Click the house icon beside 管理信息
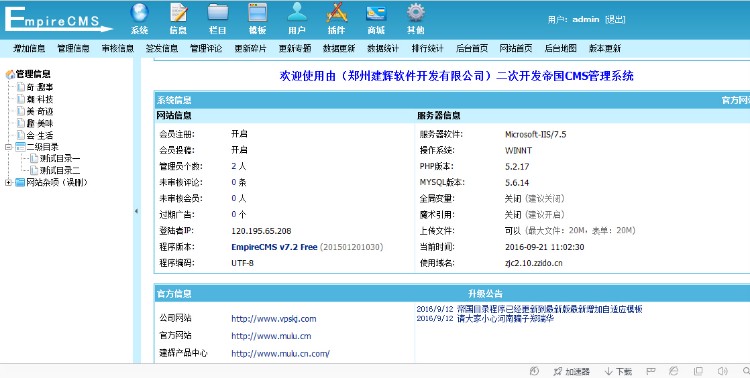Viewport: 750px width, 378px height. (10, 74)
